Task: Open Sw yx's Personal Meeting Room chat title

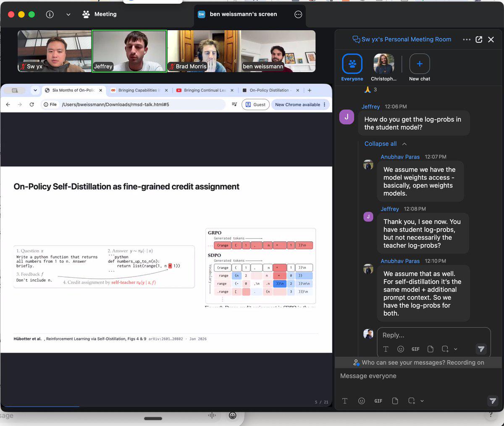Action: coord(402,39)
